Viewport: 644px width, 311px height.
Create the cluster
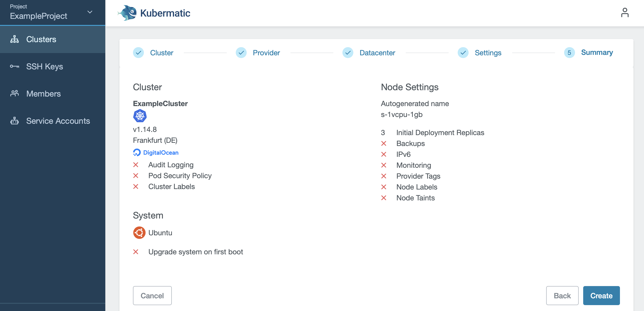[601, 296]
